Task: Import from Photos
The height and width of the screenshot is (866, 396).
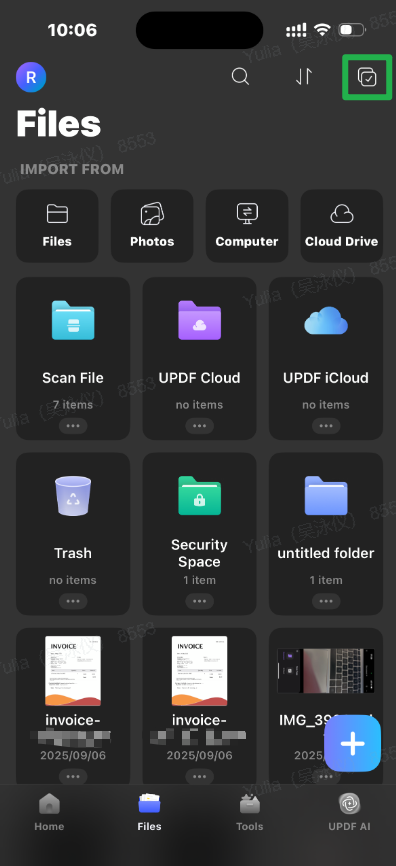Action: pyautogui.click(x=152, y=226)
